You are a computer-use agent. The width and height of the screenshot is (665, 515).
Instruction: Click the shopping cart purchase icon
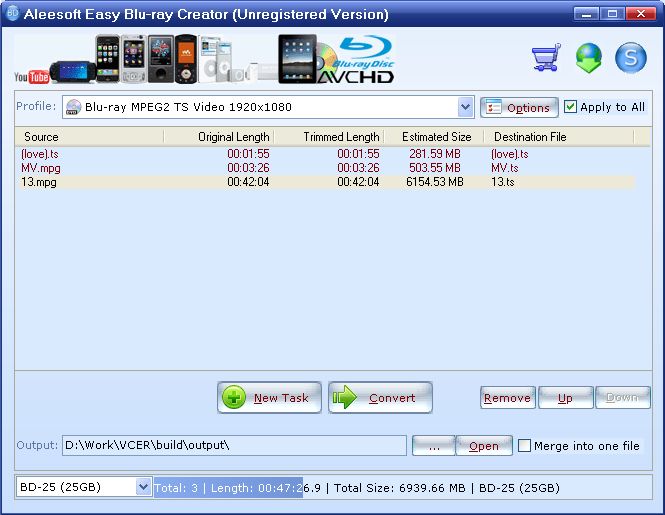545,59
